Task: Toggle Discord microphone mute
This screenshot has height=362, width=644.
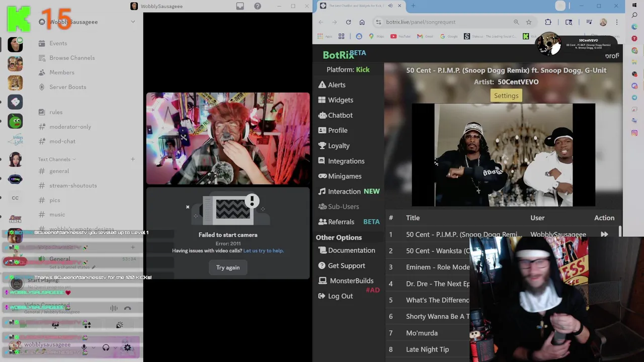Action: pos(84,347)
